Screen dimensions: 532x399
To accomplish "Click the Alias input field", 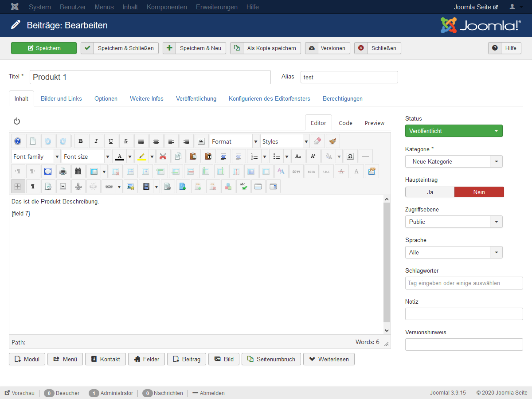I will 349,77.
